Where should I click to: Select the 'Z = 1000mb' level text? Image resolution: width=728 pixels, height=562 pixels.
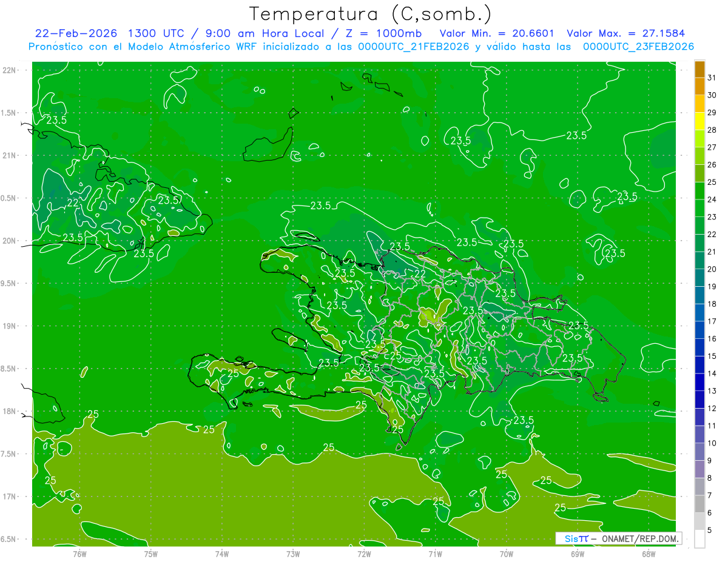(383, 33)
